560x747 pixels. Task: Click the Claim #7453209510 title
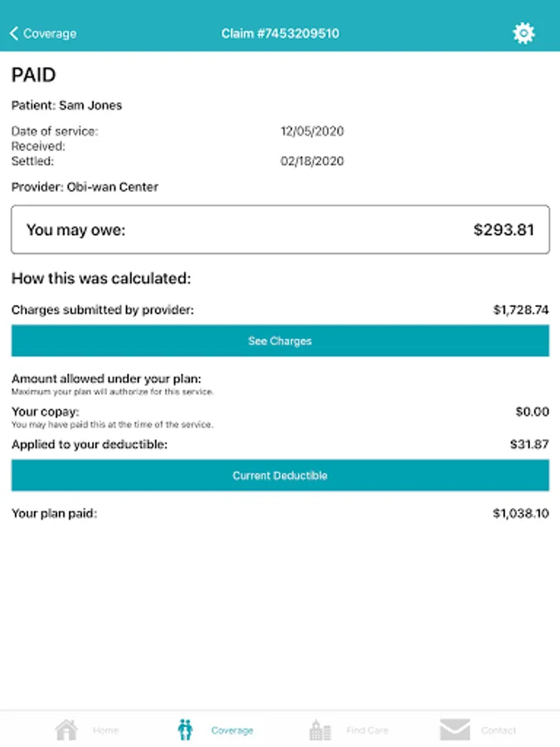(x=280, y=33)
